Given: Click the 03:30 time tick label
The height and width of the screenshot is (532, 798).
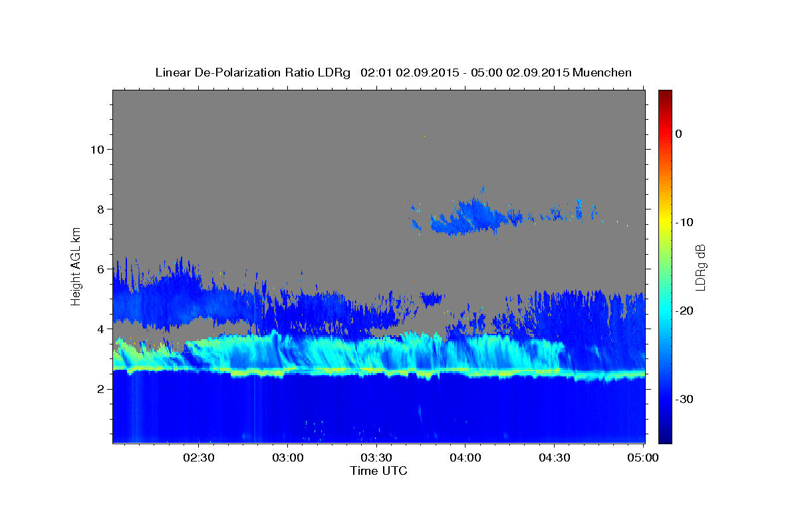Looking at the screenshot, I should tap(376, 458).
